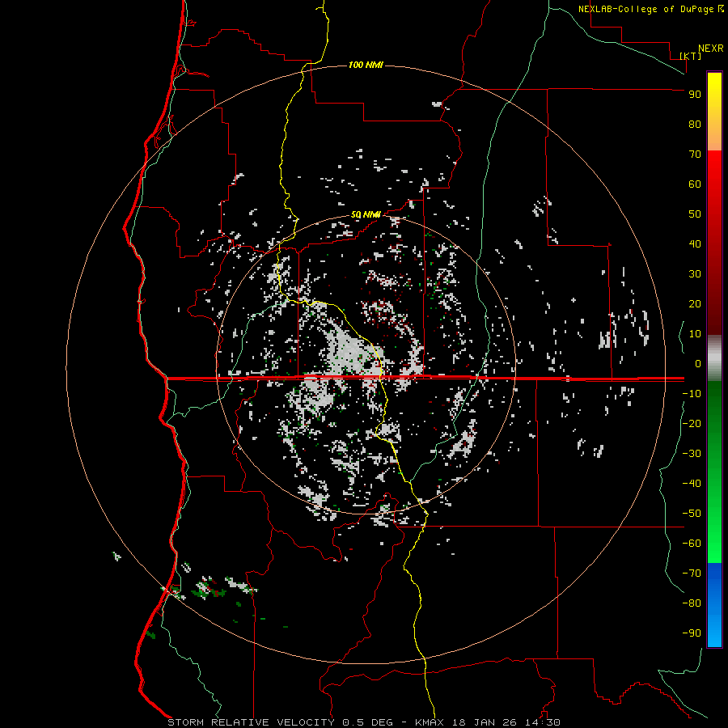Select the -70 value on velocity scale
Image resolution: width=728 pixels, height=728 pixels.
(x=692, y=574)
